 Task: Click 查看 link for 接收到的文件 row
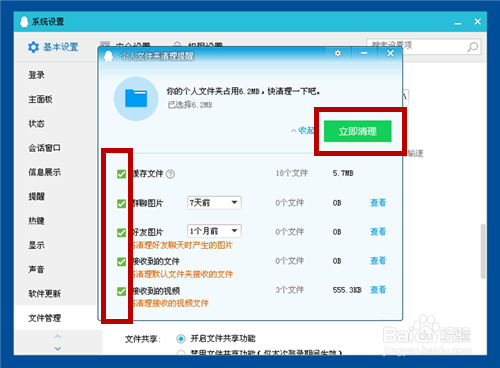coord(378,261)
